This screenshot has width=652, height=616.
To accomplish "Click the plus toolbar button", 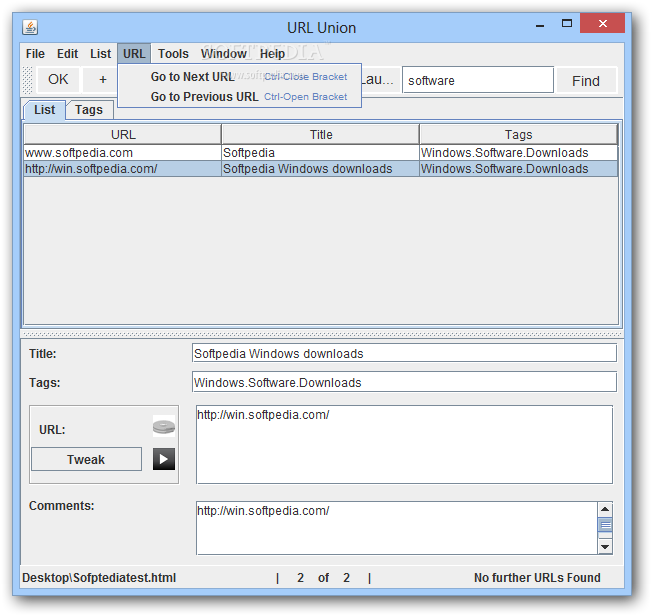I will pos(100,79).
